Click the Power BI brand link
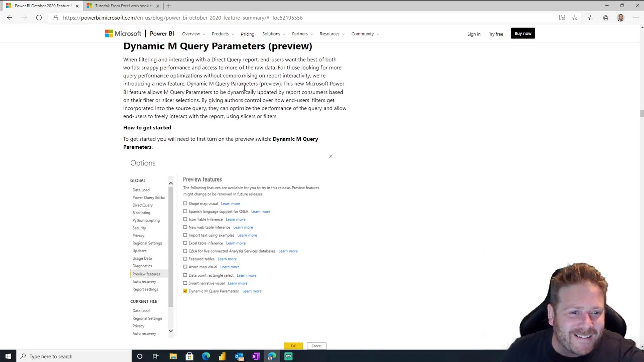Screen dimensions: 644x362 [162, 34]
